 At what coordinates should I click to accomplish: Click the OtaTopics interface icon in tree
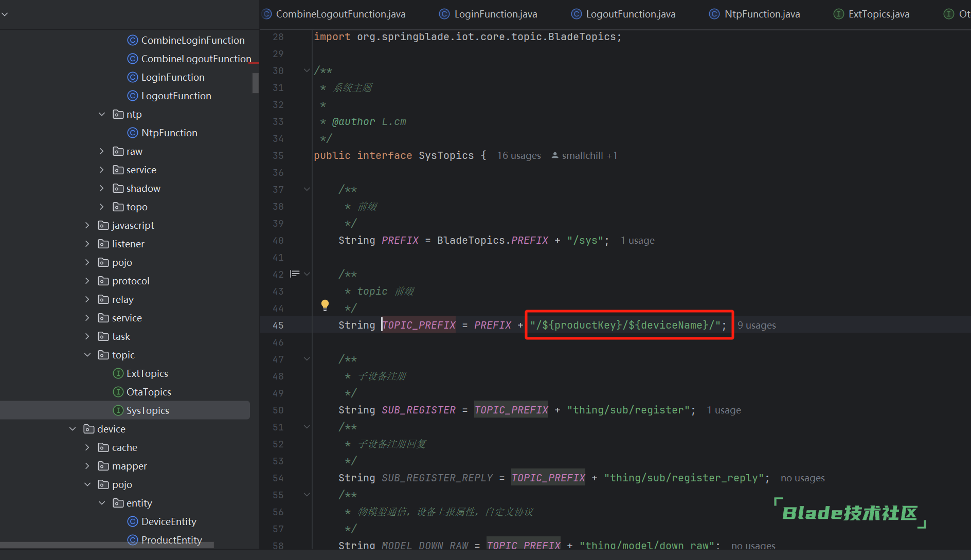(118, 392)
